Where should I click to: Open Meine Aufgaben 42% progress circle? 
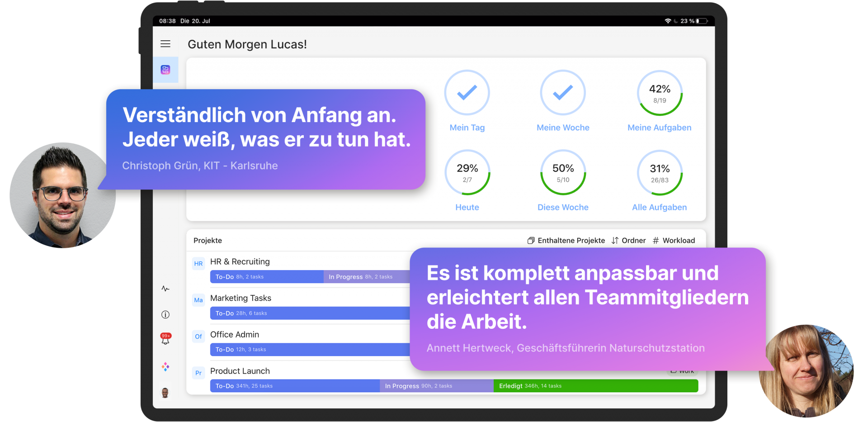pyautogui.click(x=660, y=93)
